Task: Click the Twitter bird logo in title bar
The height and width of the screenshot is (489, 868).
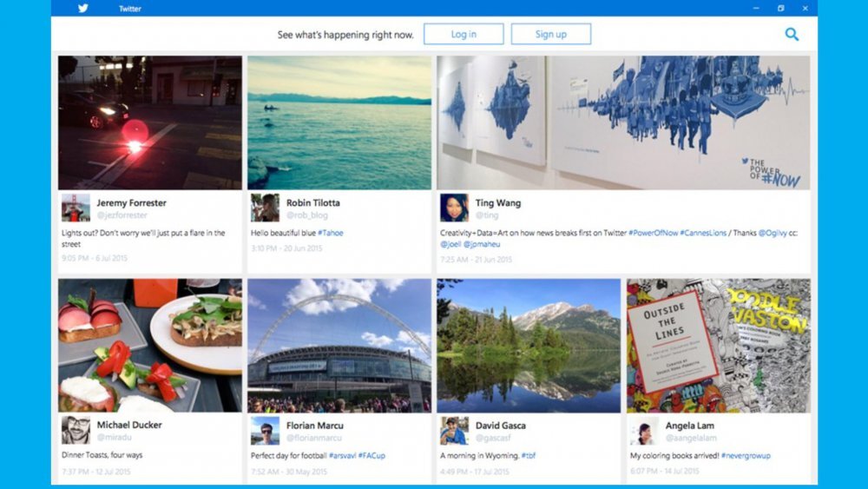Action: pos(83,9)
